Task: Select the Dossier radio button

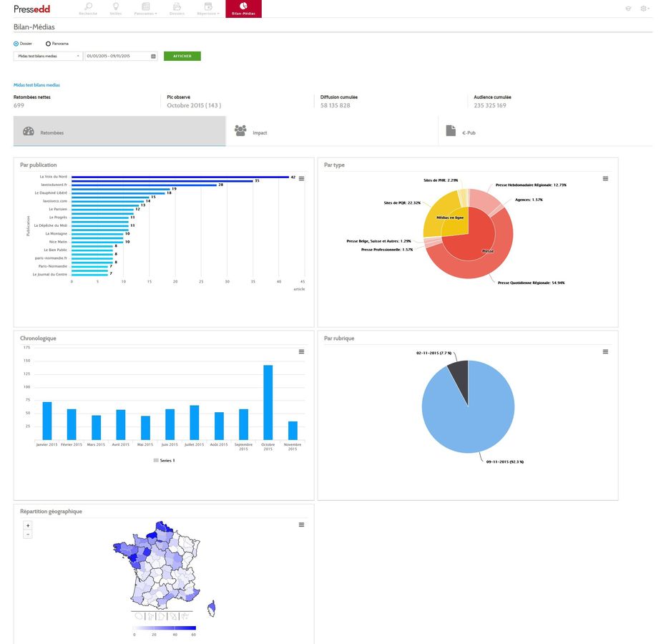Action: pyautogui.click(x=16, y=44)
